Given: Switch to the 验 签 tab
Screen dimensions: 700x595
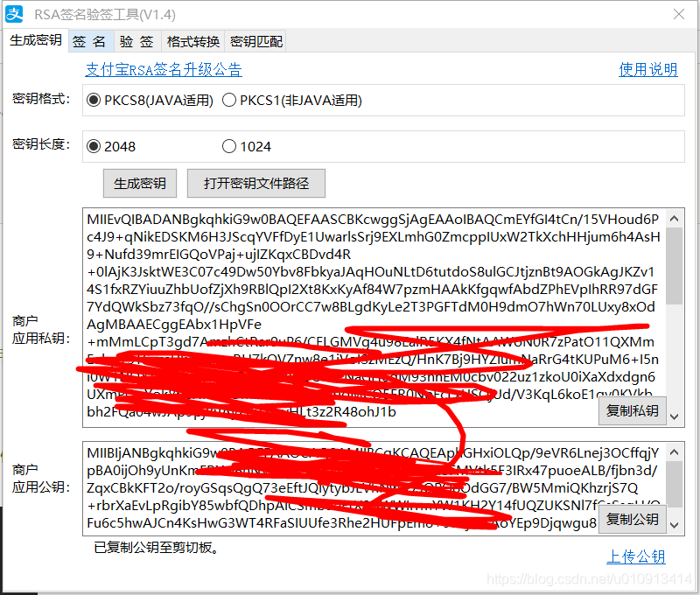Looking at the screenshot, I should pos(136,40).
